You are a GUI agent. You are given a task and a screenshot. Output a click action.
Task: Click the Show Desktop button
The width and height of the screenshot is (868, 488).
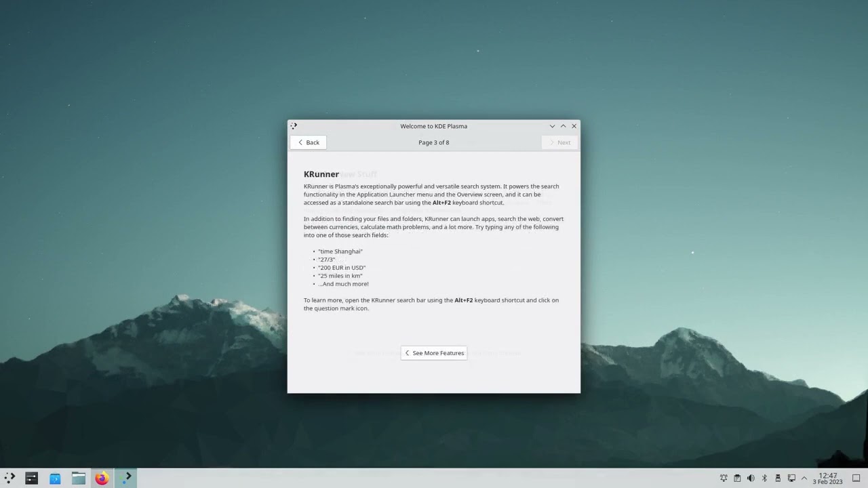(856, 479)
